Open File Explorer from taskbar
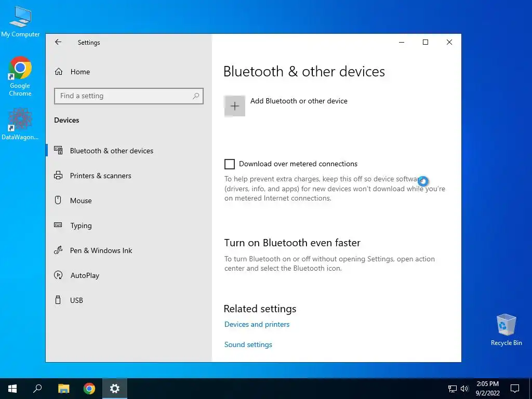This screenshot has width=532, height=399. [63, 389]
